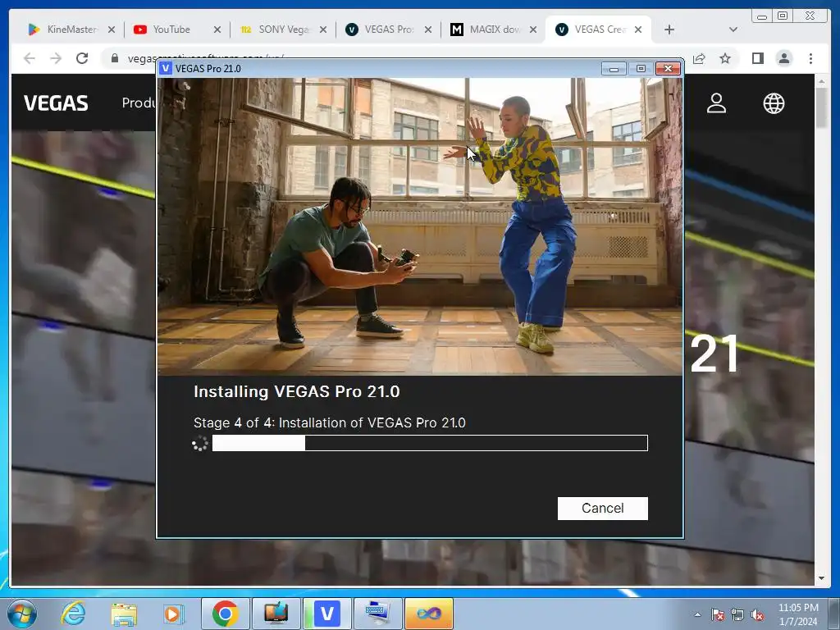
Task: Open the Windows Start menu
Action: pyautogui.click(x=22, y=614)
